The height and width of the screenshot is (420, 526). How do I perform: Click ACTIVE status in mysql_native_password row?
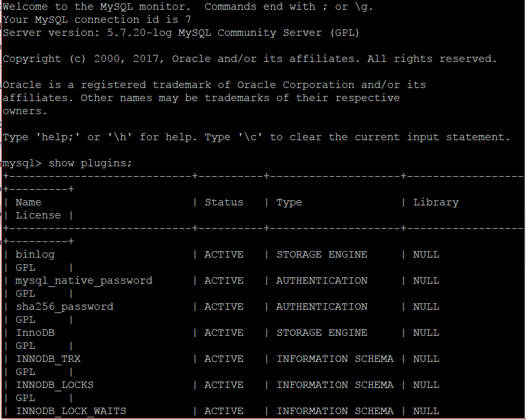pyautogui.click(x=224, y=280)
